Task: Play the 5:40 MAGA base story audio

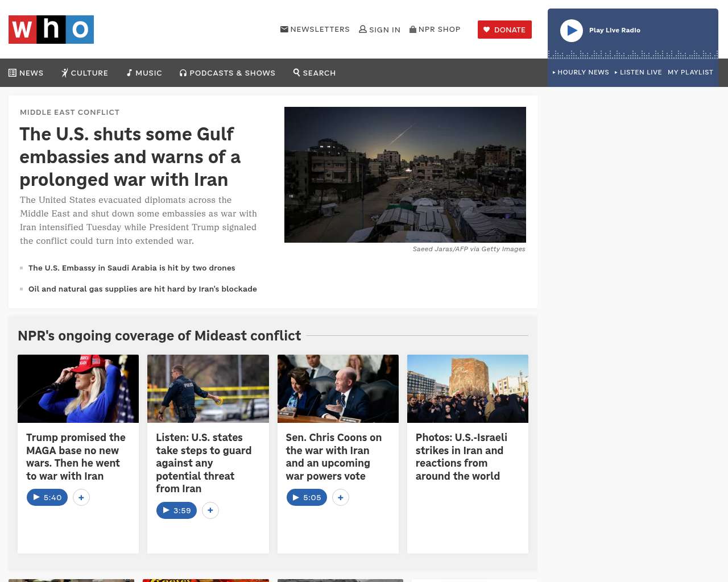Action: coord(47,497)
